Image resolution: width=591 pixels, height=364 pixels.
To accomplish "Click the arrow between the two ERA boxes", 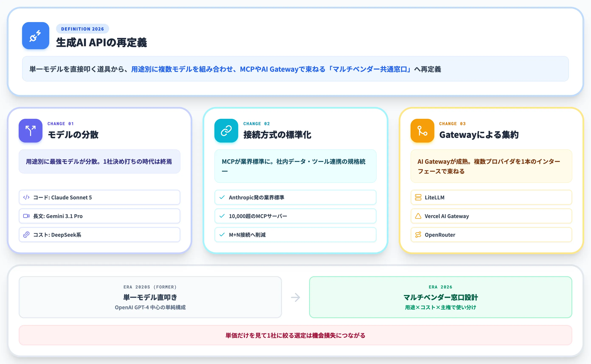I will pos(295,297).
